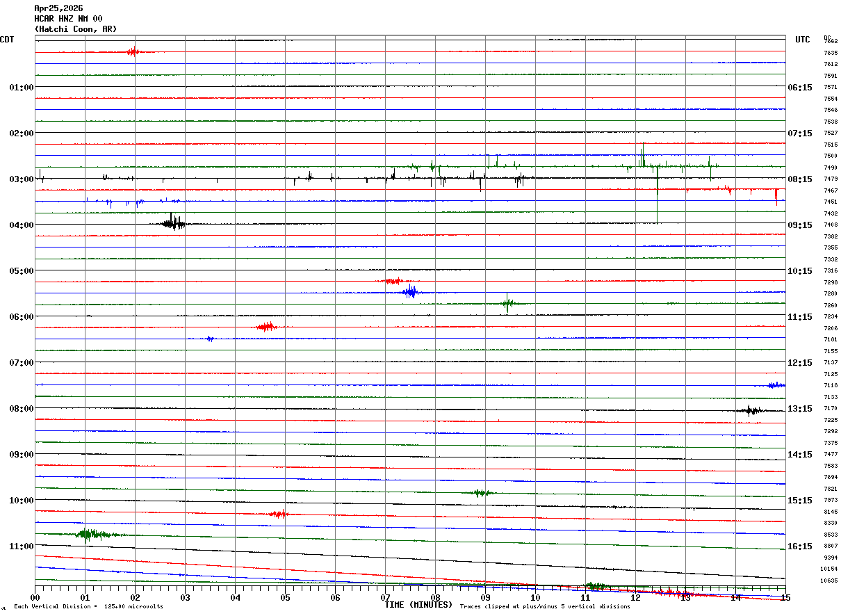Select the 16:15 UTC time label
This screenshot has width=841, height=616.
point(800,546)
